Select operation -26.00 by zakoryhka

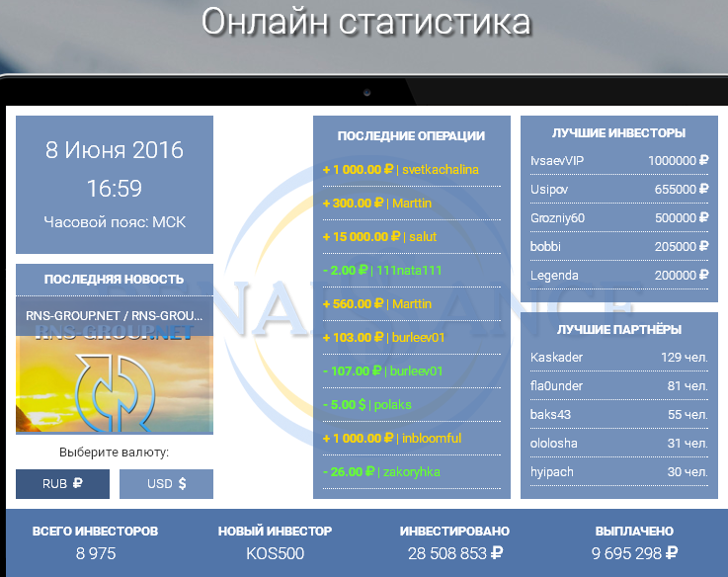(412, 471)
